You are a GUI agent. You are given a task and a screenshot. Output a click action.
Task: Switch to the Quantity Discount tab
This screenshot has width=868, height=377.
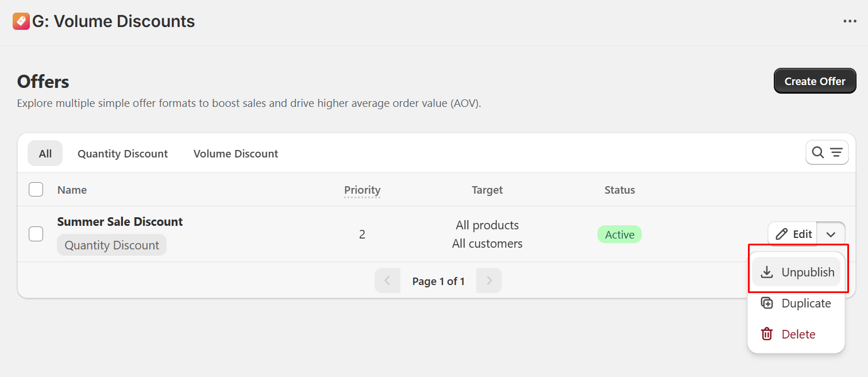(122, 153)
